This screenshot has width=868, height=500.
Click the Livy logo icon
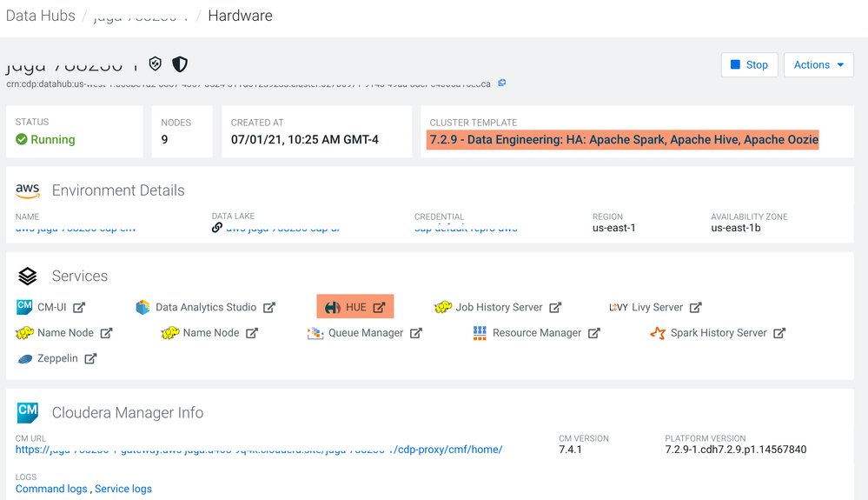point(619,307)
